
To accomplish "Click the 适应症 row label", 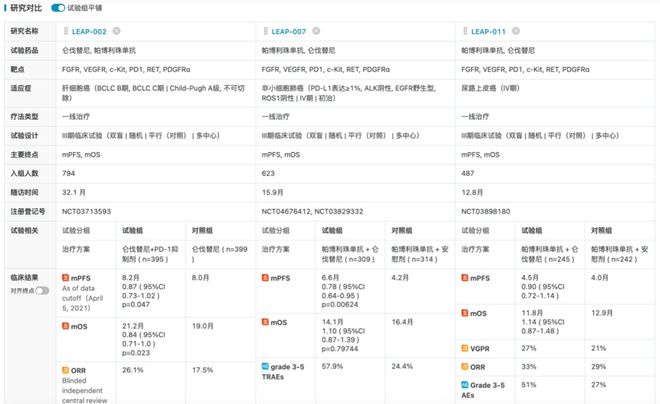I will click(21, 88).
